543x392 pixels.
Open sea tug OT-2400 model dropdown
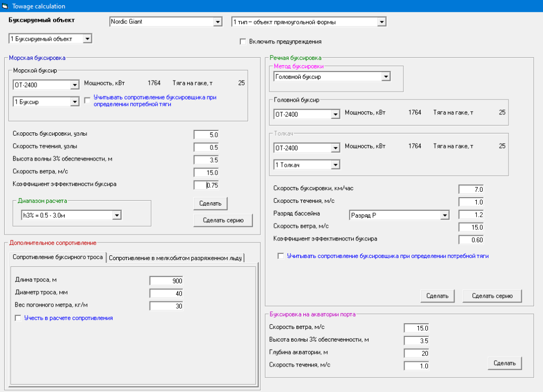click(74, 85)
